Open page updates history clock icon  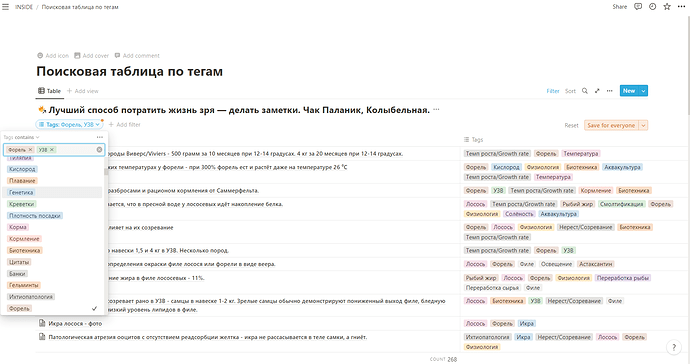click(x=652, y=7)
